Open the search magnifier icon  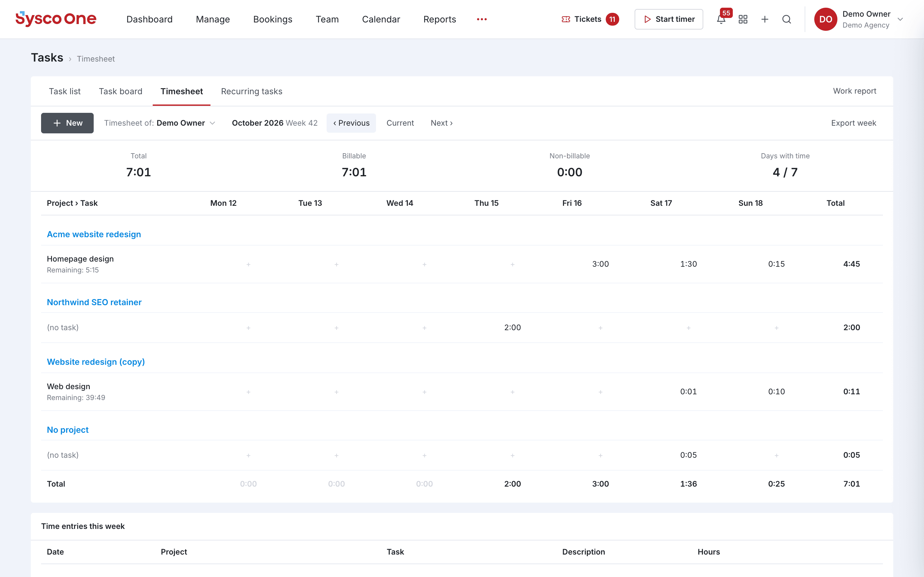click(x=787, y=19)
